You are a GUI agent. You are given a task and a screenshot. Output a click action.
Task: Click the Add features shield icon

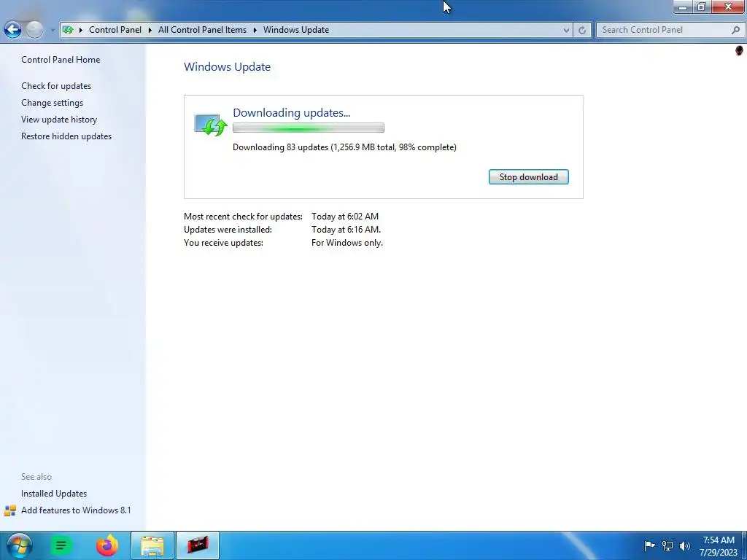point(10,510)
